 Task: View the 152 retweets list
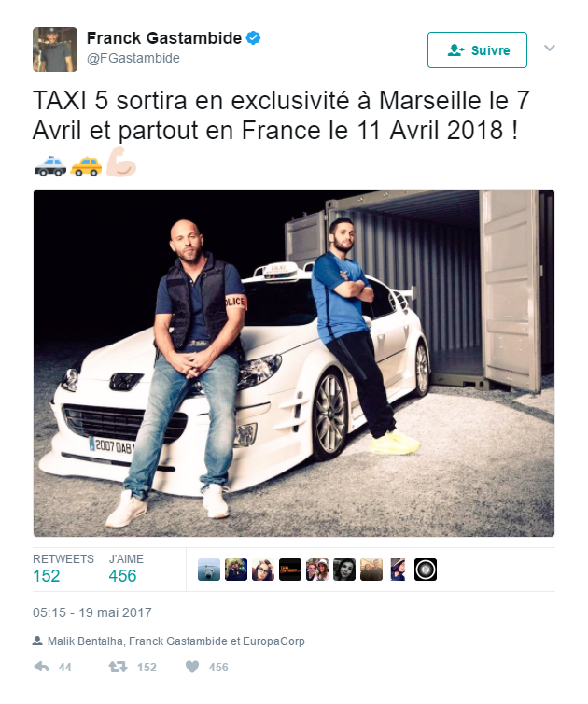[x=63, y=569]
